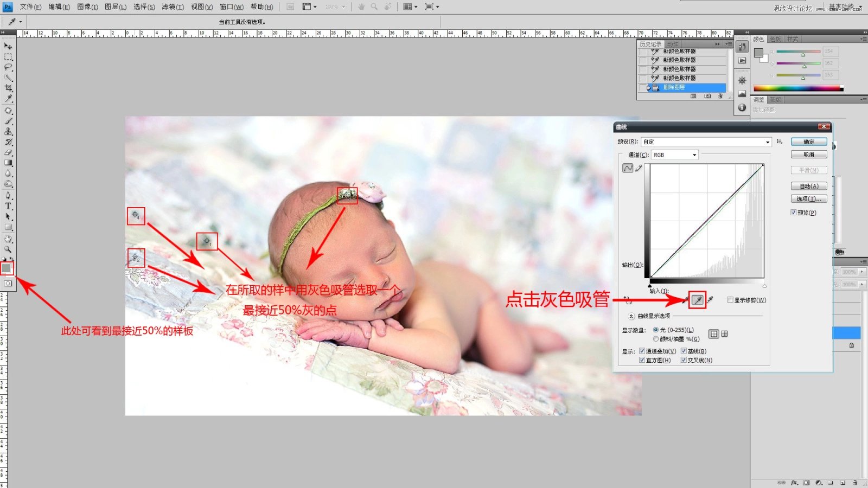The height and width of the screenshot is (488, 868).
Task: Open the 预设 Curves preset dropdown
Action: (767, 142)
